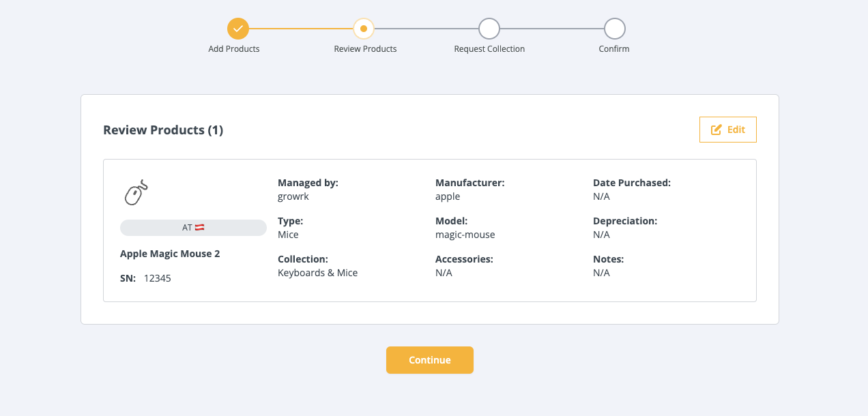The height and width of the screenshot is (416, 868).
Task: Select the Review Products step circle
Action: click(x=364, y=29)
